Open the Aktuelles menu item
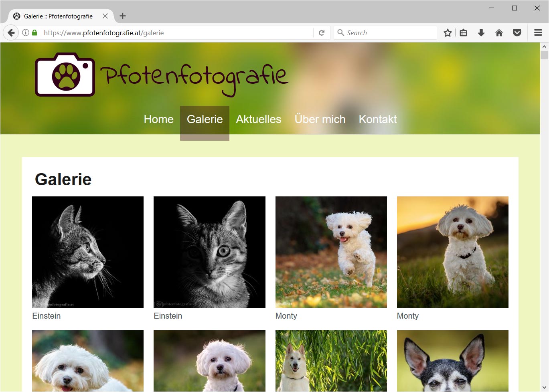549x392 pixels. (x=259, y=119)
